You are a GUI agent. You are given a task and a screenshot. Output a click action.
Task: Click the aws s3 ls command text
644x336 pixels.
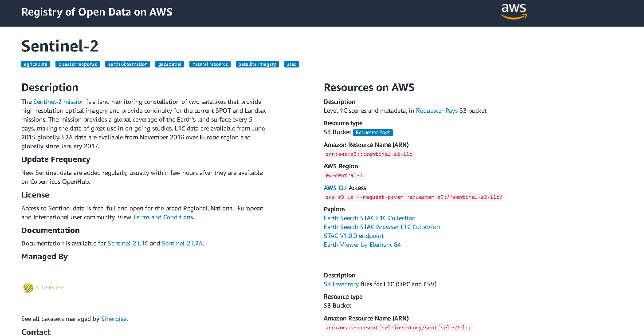414,197
